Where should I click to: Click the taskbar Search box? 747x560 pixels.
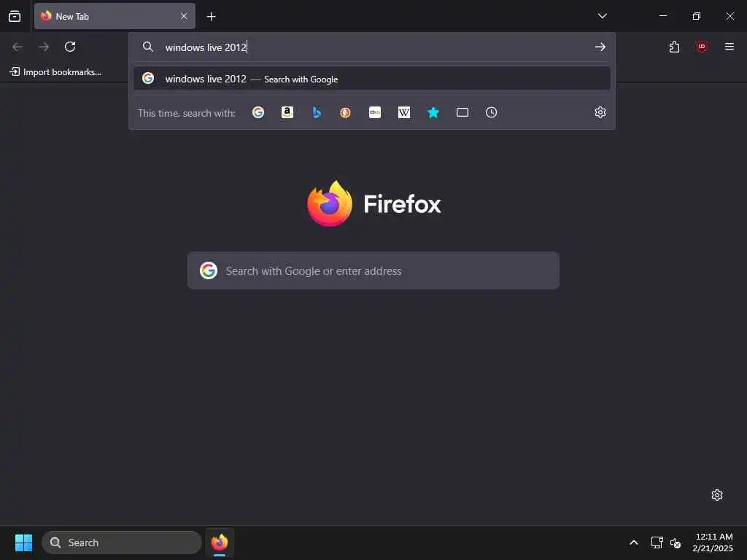(x=122, y=542)
